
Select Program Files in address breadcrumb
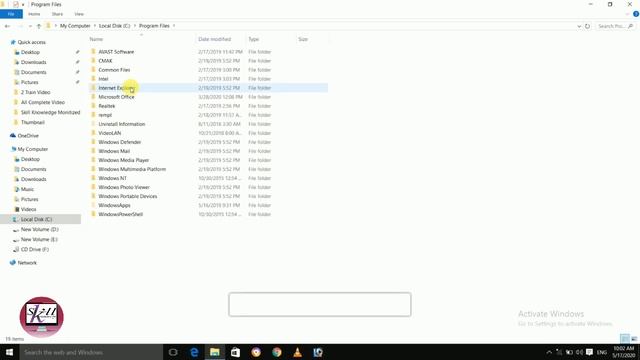pos(154,26)
